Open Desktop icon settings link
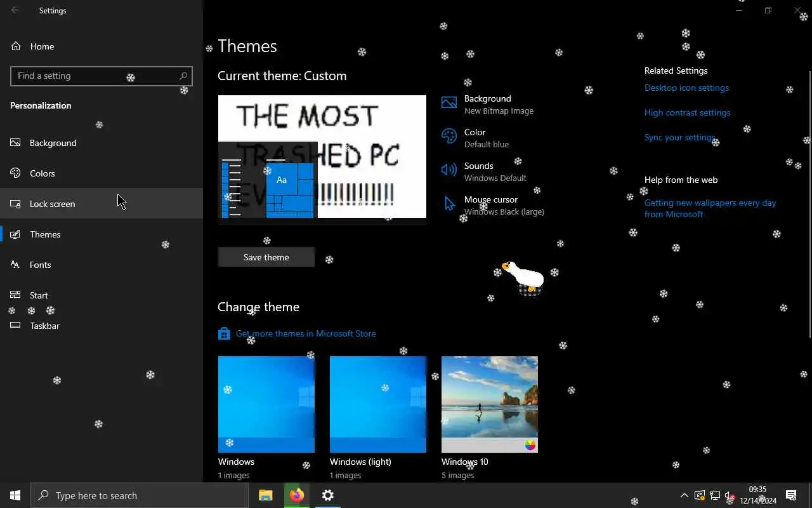 pos(686,88)
